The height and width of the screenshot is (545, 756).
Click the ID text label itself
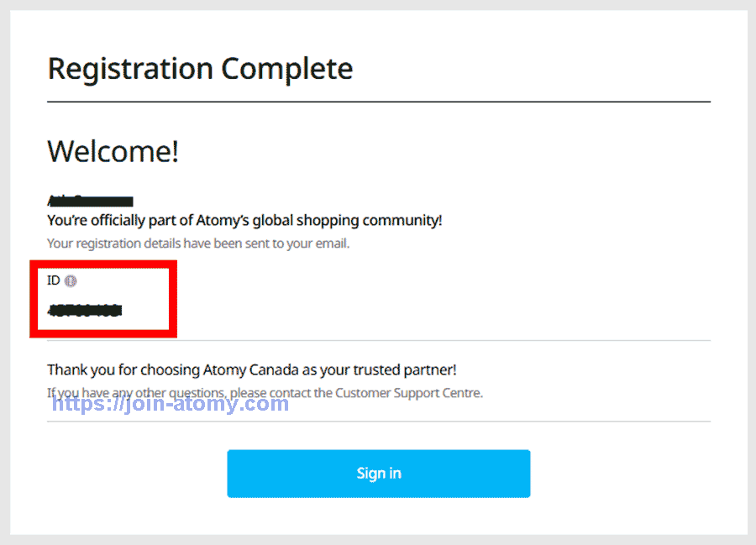54,280
